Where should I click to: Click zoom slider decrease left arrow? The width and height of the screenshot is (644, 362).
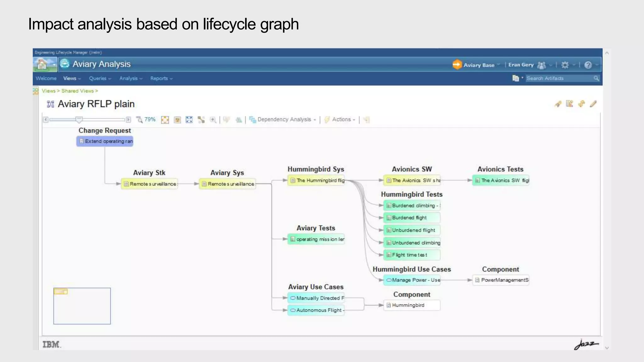[46, 120]
